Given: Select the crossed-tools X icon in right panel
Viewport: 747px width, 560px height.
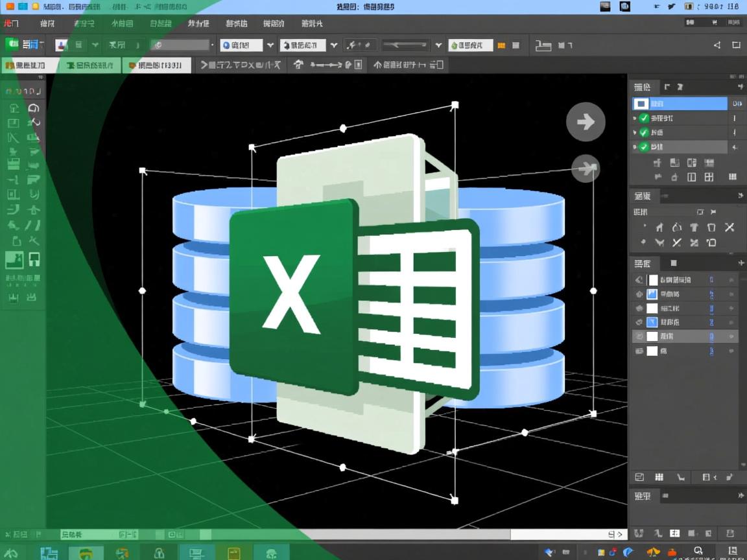Looking at the screenshot, I should click(729, 227).
